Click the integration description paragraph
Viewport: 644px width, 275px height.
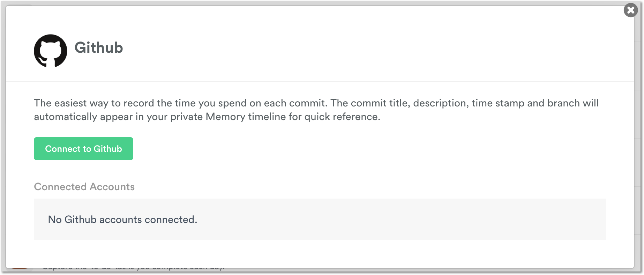tap(316, 110)
